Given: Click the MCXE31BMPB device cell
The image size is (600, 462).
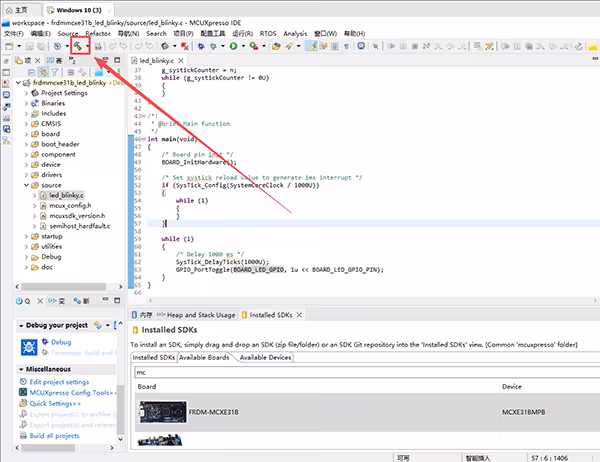Looking at the screenshot, I should [523, 412].
